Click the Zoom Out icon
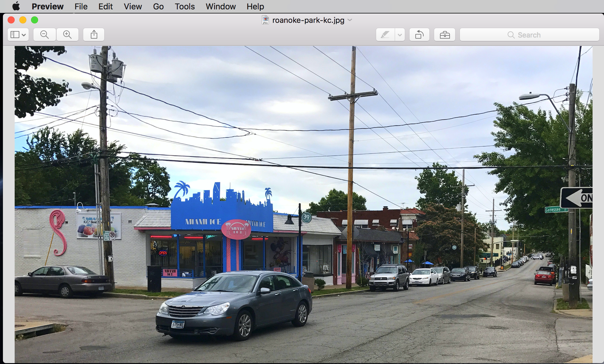The width and height of the screenshot is (604, 364). click(x=45, y=34)
